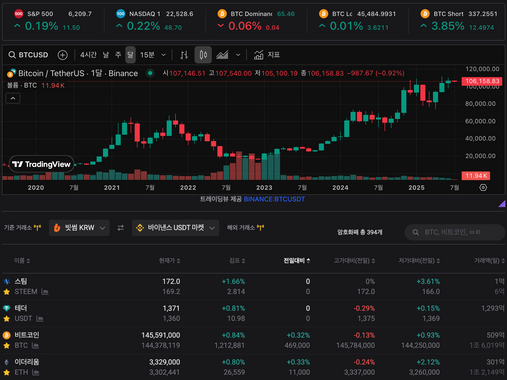The height and width of the screenshot is (380, 507).
Task: Sort by 저가대비(전일) column
Action: pyautogui.click(x=419, y=260)
